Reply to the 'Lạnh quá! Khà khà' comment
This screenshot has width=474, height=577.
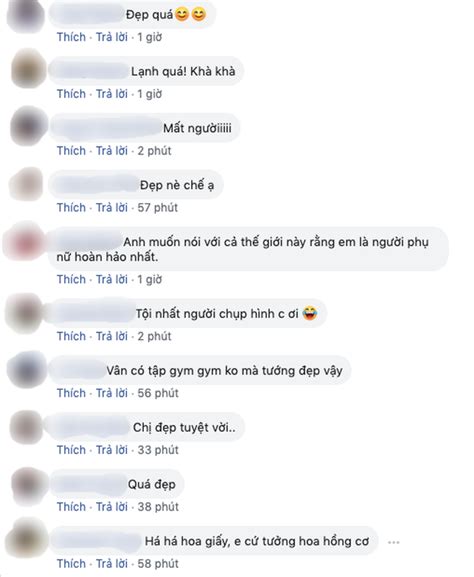pos(112,94)
